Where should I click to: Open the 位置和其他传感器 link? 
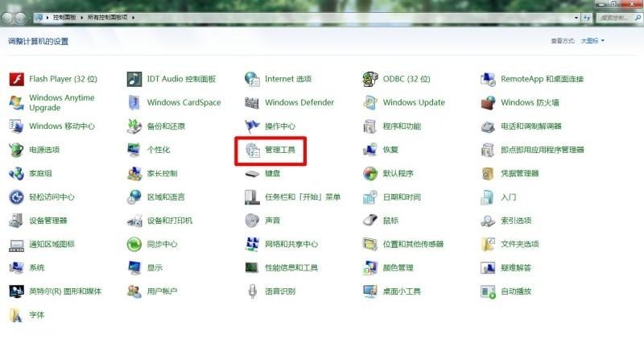[x=413, y=244]
